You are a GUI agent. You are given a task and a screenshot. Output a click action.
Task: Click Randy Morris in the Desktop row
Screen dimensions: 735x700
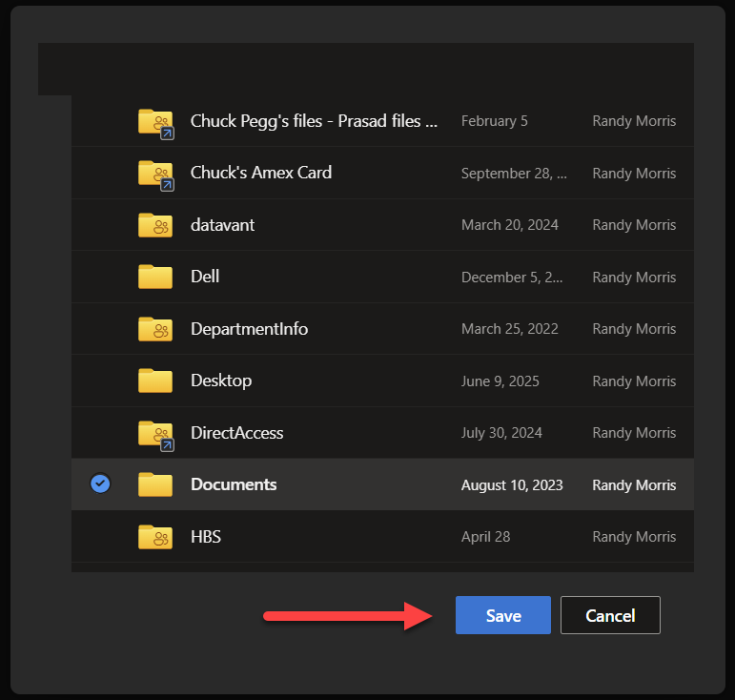(x=634, y=381)
